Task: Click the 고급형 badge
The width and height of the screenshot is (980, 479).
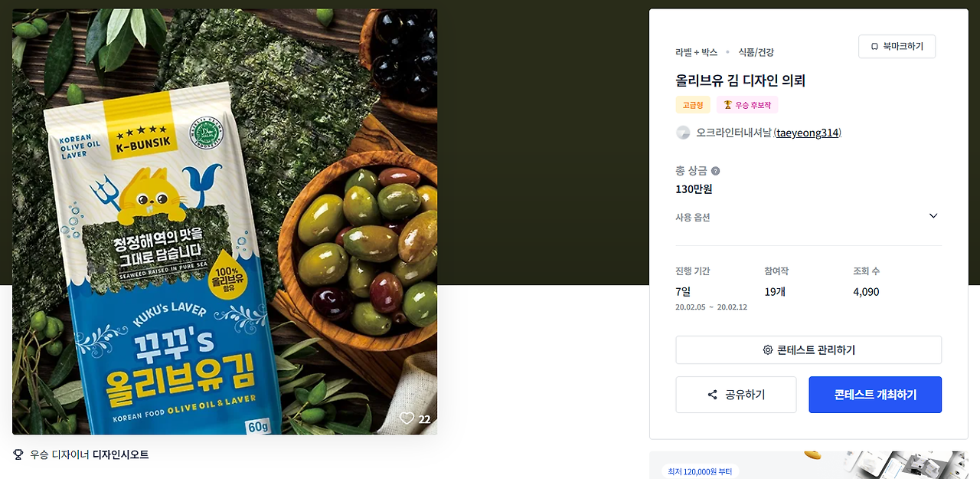Action: pos(693,105)
